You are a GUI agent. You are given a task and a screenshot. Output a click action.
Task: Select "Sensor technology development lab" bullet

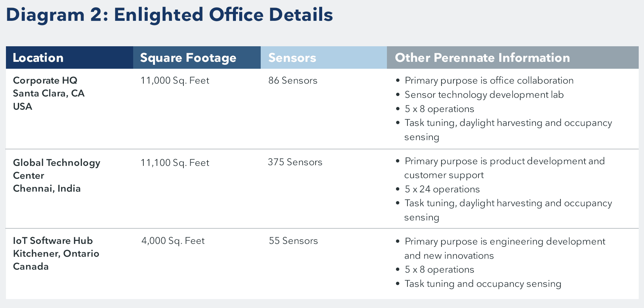[x=484, y=95]
